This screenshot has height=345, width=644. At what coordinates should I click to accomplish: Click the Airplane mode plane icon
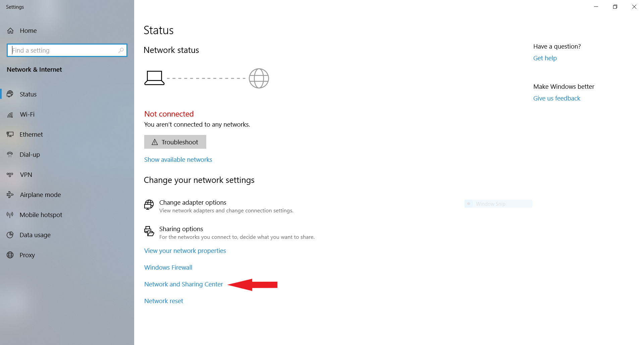10,195
